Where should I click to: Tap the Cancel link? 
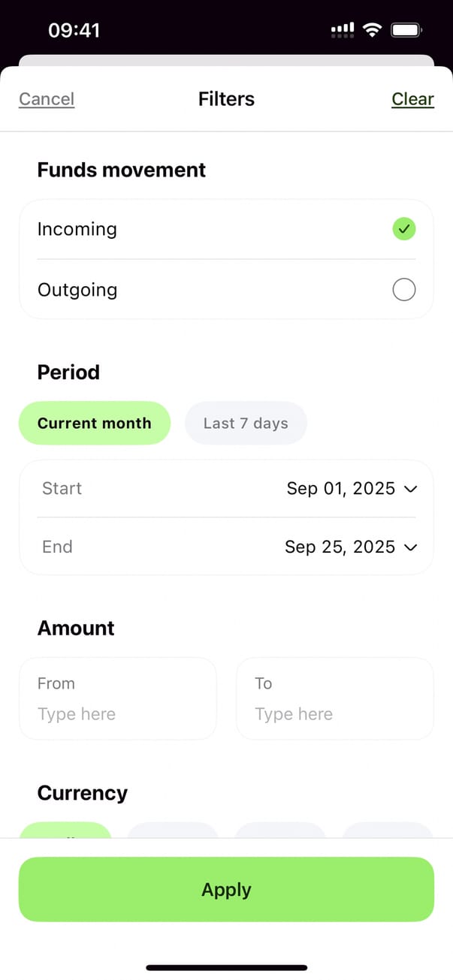[x=47, y=99]
